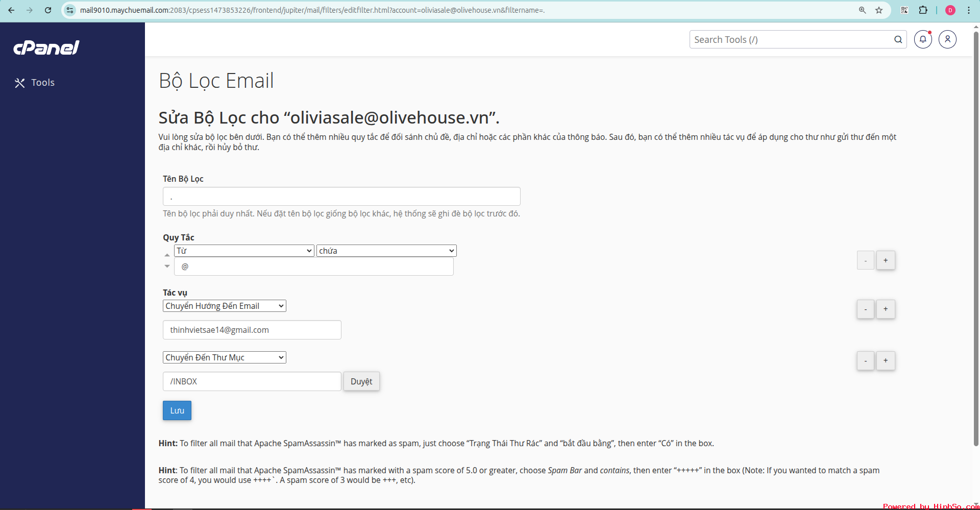980x510 pixels.
Task: Click the /INBOX folder path field
Action: tap(252, 381)
